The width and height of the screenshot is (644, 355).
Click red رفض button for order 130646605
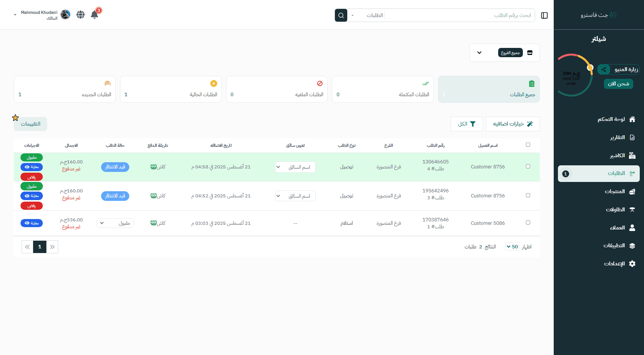pos(32,177)
